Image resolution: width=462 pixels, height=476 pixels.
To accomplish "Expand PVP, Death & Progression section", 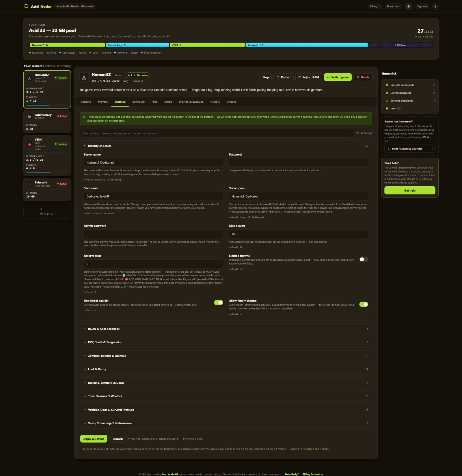I will point(226,342).
